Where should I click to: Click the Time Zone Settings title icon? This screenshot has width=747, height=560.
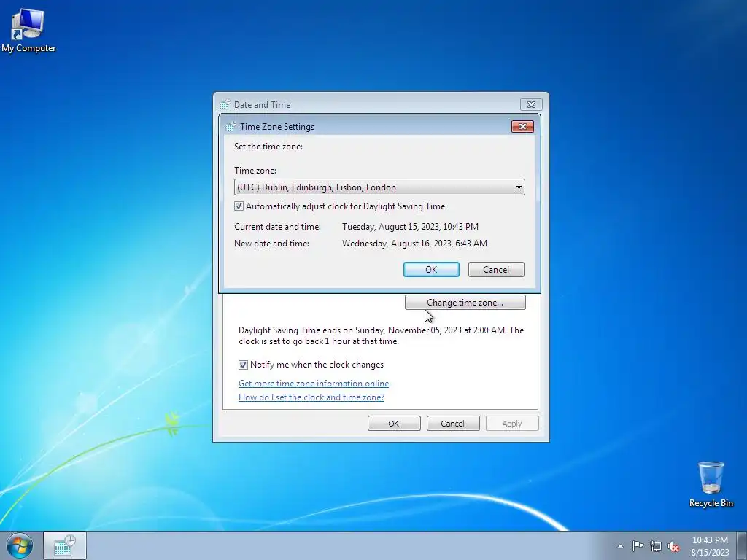(231, 127)
